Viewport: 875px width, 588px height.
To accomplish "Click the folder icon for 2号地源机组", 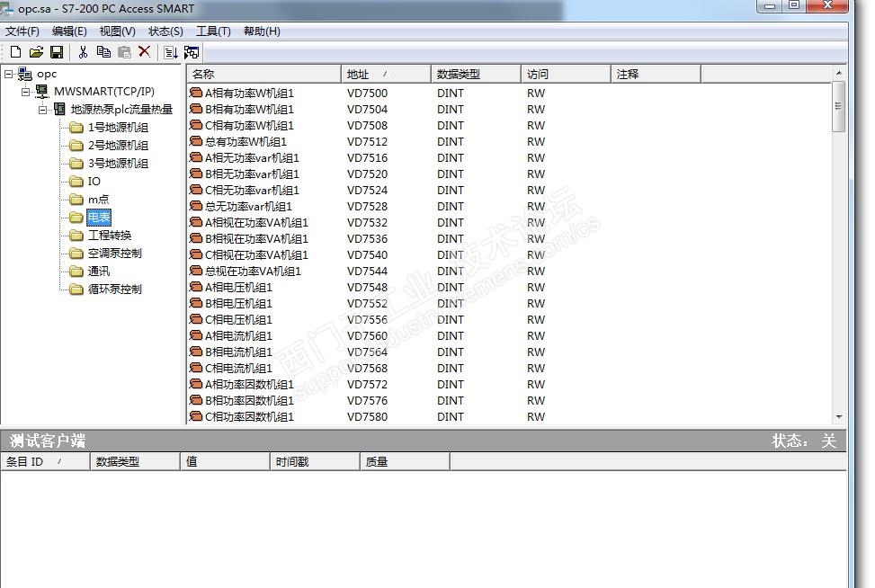I will pos(76,146).
